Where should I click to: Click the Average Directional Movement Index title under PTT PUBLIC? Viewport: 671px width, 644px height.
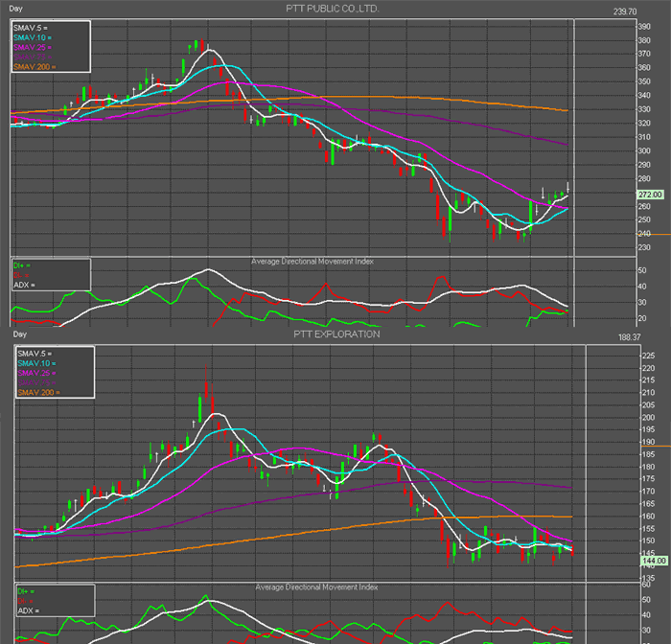point(312,262)
